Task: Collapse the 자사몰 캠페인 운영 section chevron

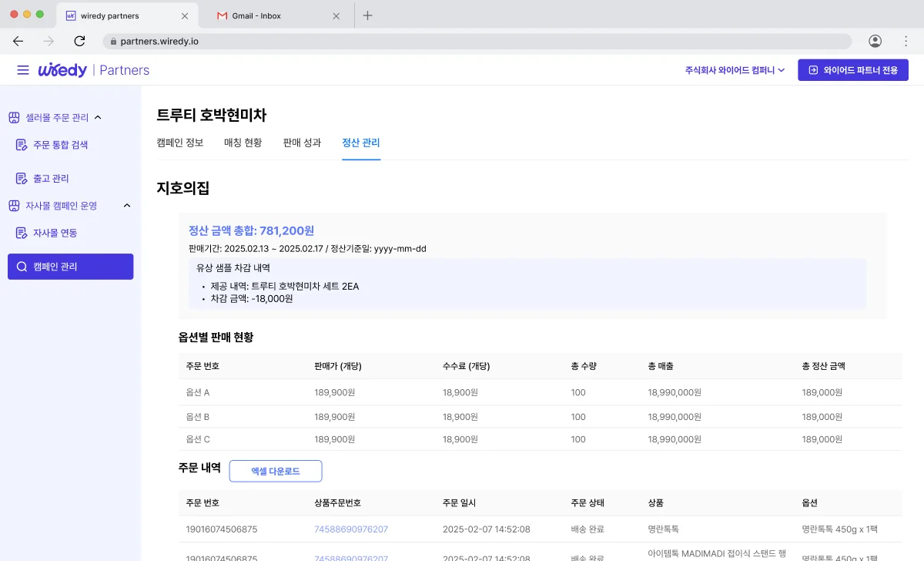Action: click(x=127, y=206)
